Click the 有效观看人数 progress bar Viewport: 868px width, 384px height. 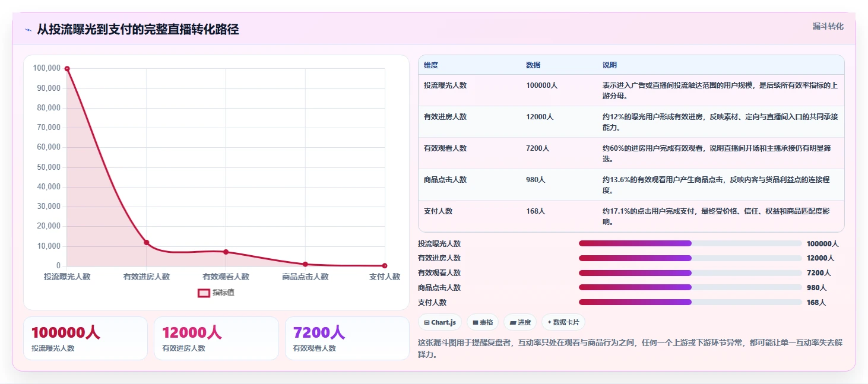pos(690,273)
